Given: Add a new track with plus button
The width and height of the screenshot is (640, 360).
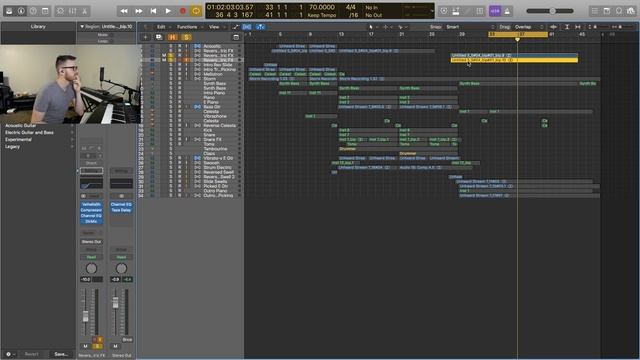Looking at the screenshot, I should (x=145, y=37).
